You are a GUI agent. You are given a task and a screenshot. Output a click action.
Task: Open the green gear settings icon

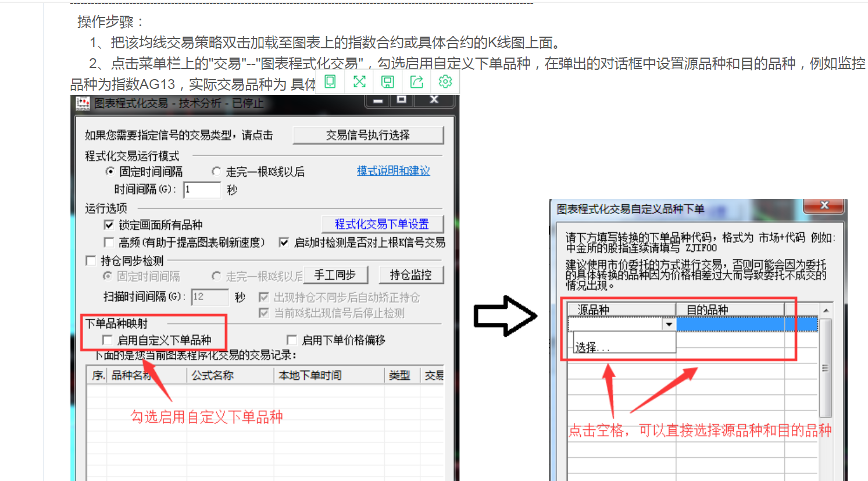445,81
